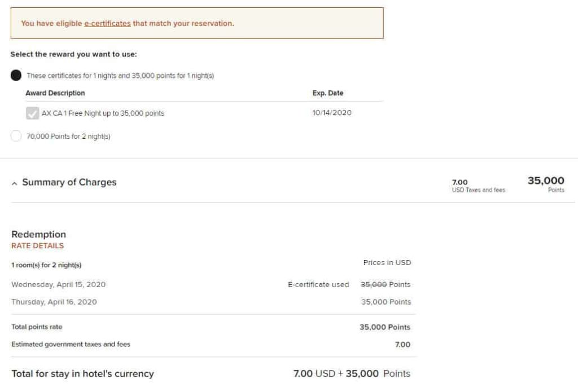Click the chevron beside Summary of Charges

pos(14,182)
